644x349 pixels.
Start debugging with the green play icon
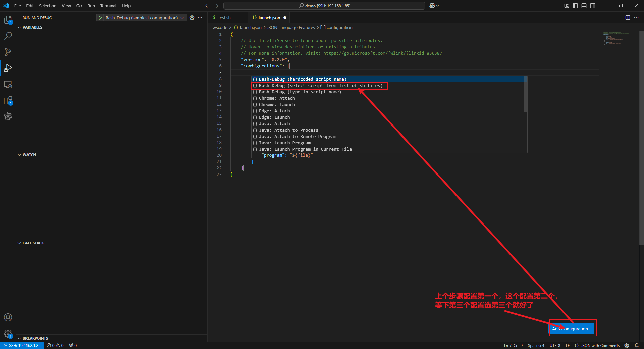(100, 18)
